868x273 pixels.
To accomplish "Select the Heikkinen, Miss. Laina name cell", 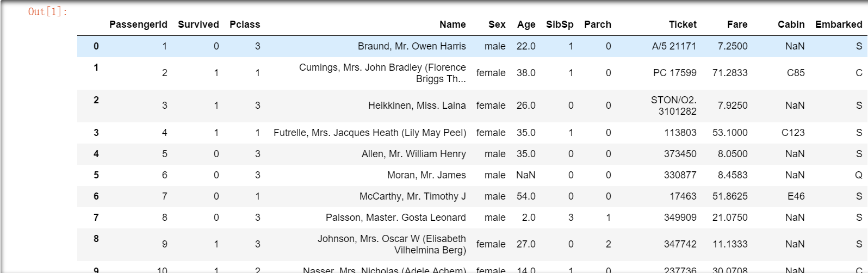I will [x=417, y=106].
